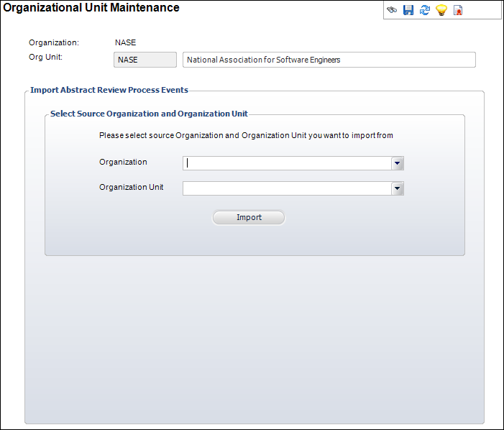Click the binoculars search icon
This screenshot has width=504, height=430.
coord(392,10)
